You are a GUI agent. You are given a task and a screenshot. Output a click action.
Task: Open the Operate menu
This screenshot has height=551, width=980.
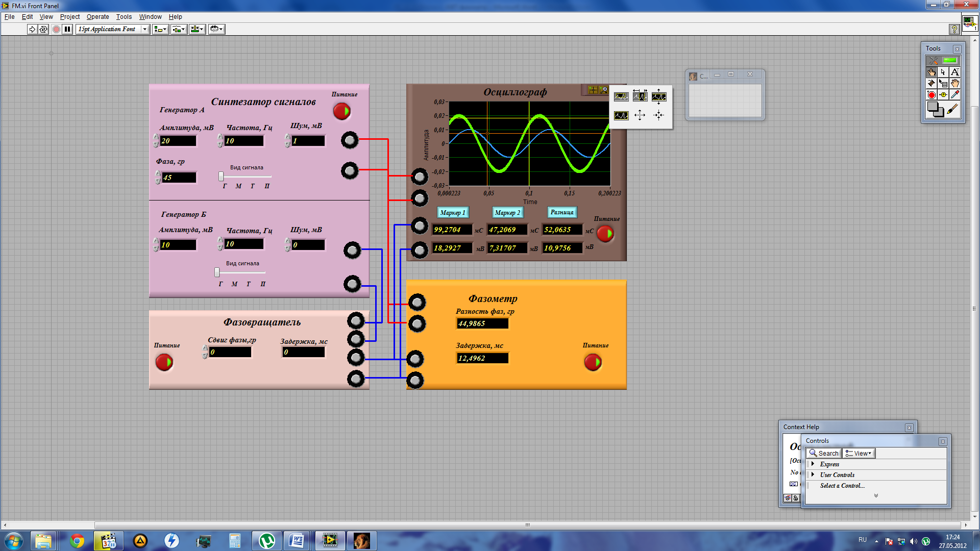[97, 17]
